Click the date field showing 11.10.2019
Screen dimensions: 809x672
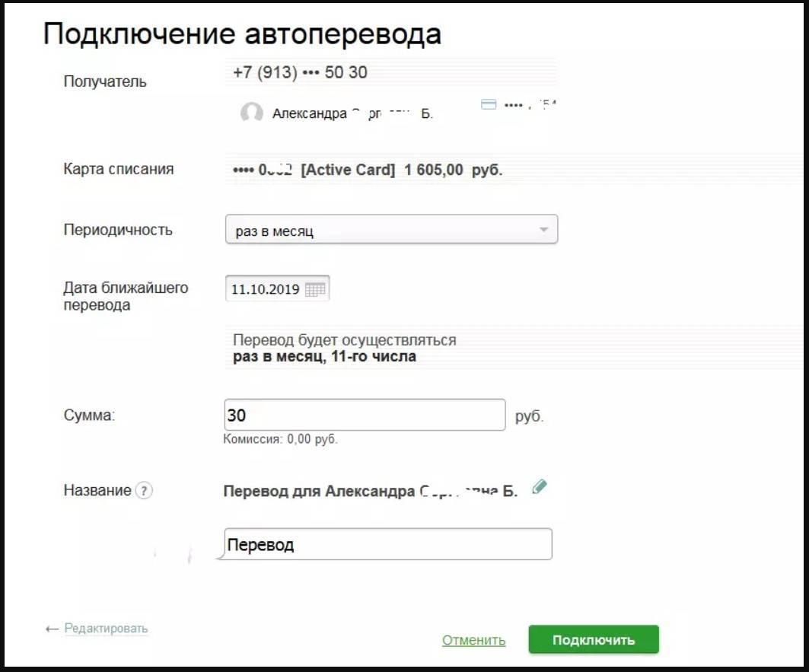(265, 290)
